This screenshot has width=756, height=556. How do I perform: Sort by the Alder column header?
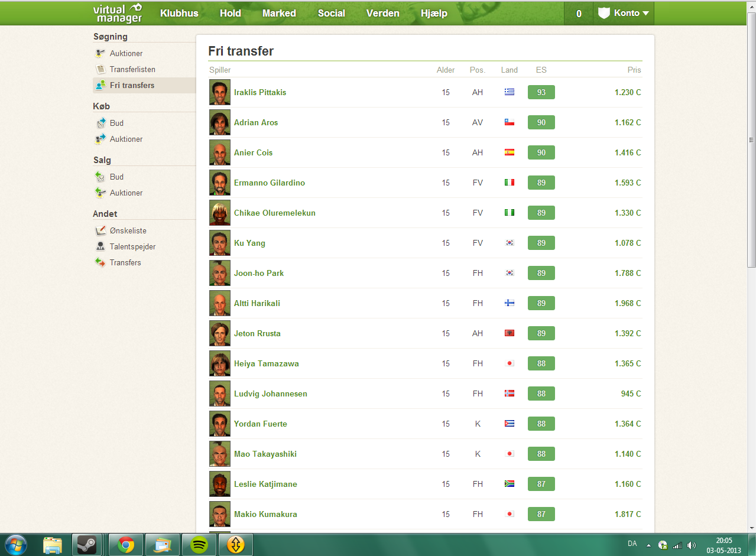tap(446, 70)
